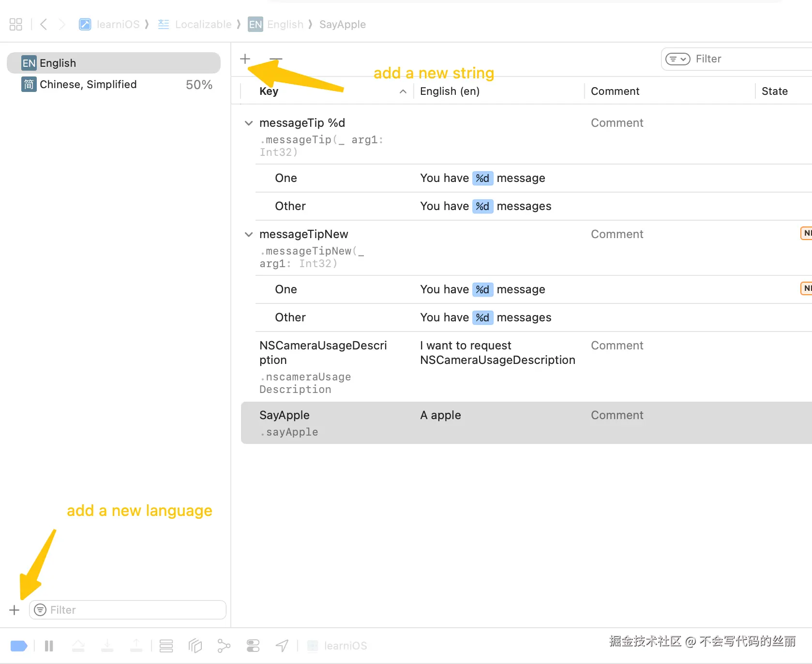This screenshot has width=812, height=664.
Task: Click Other variation under messageTip %d
Action: click(290, 206)
